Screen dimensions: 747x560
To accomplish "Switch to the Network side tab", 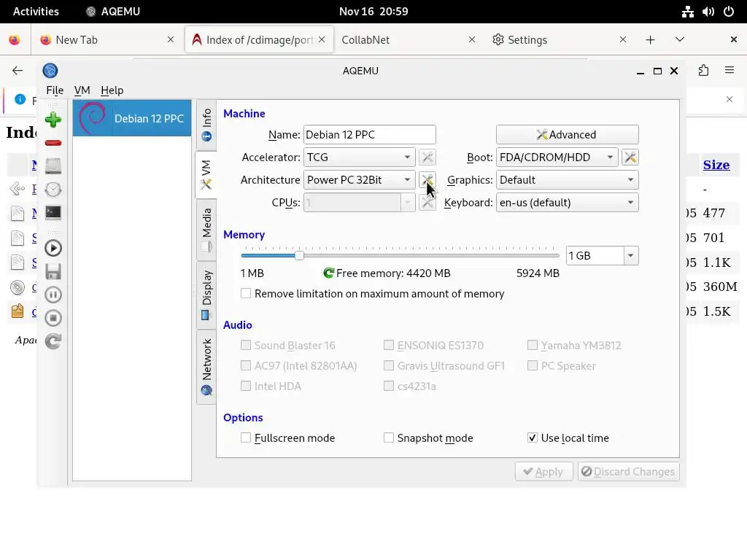I will point(206,367).
